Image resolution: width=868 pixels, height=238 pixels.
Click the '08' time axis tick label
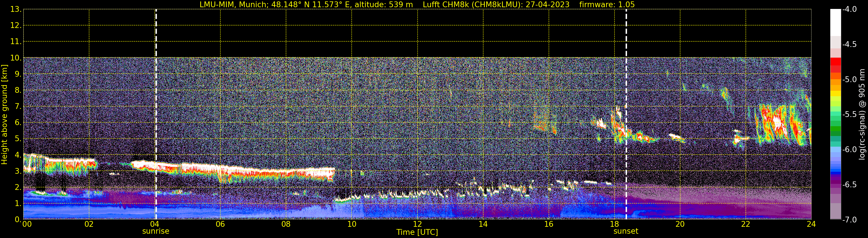pyautogui.click(x=286, y=224)
